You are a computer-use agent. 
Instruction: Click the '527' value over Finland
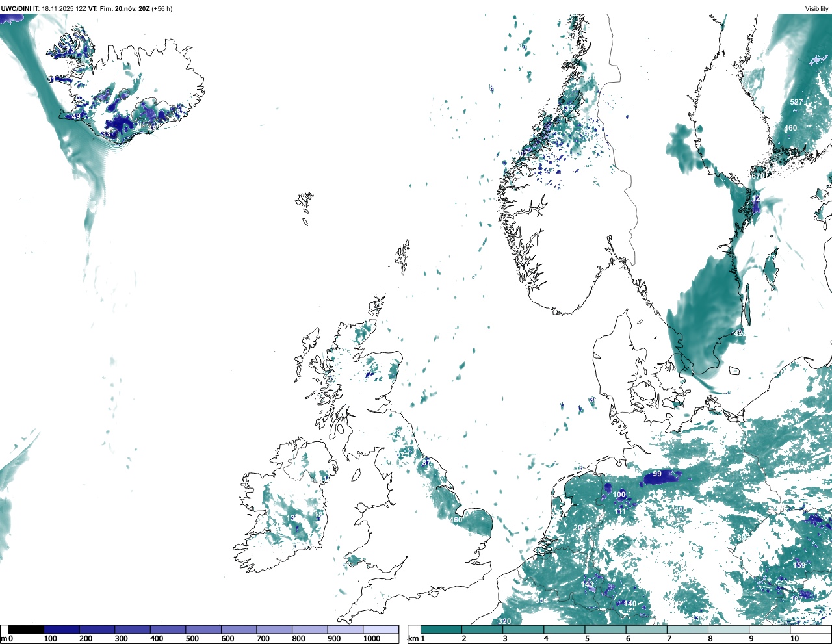797,102
